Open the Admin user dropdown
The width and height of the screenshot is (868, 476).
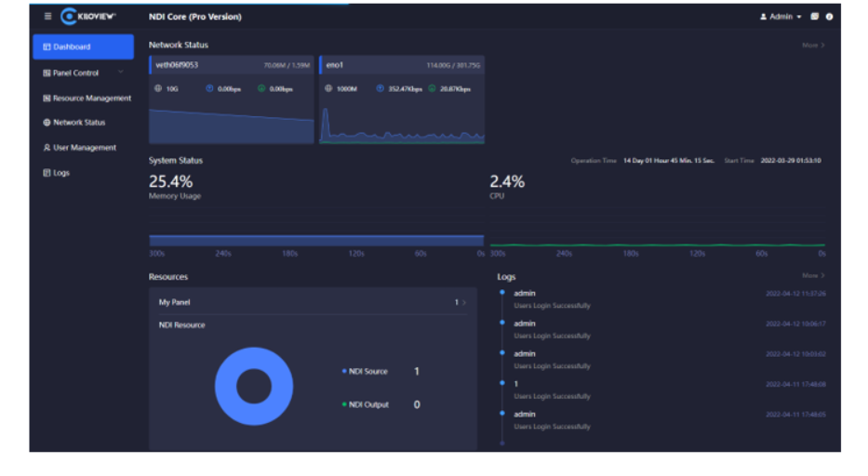(x=781, y=17)
